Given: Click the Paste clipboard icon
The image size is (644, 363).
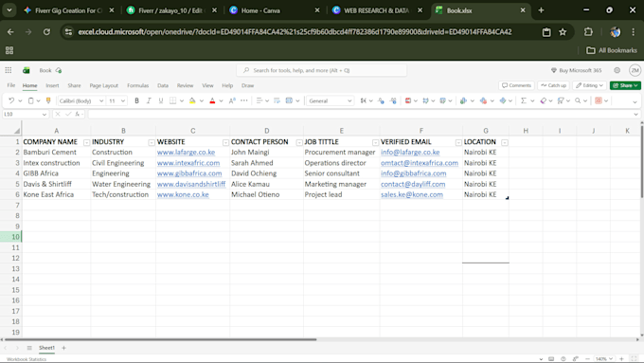Looking at the screenshot, I should (31, 100).
